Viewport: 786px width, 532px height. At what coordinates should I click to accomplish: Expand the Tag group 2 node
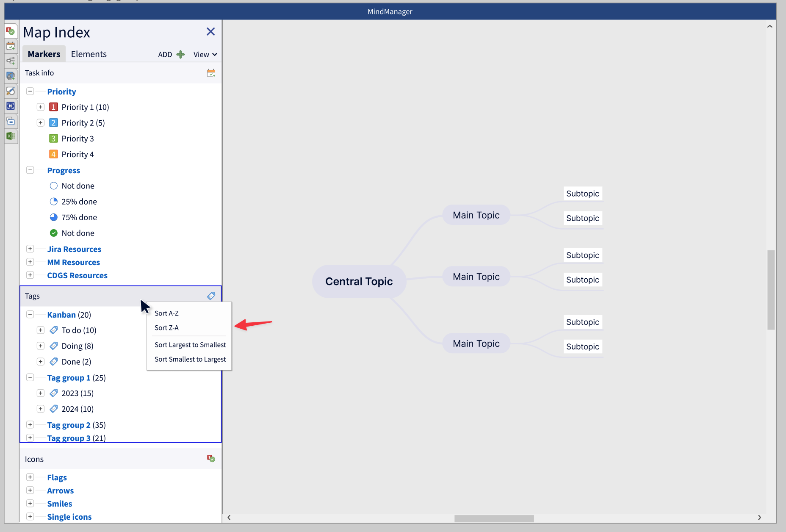(30, 424)
